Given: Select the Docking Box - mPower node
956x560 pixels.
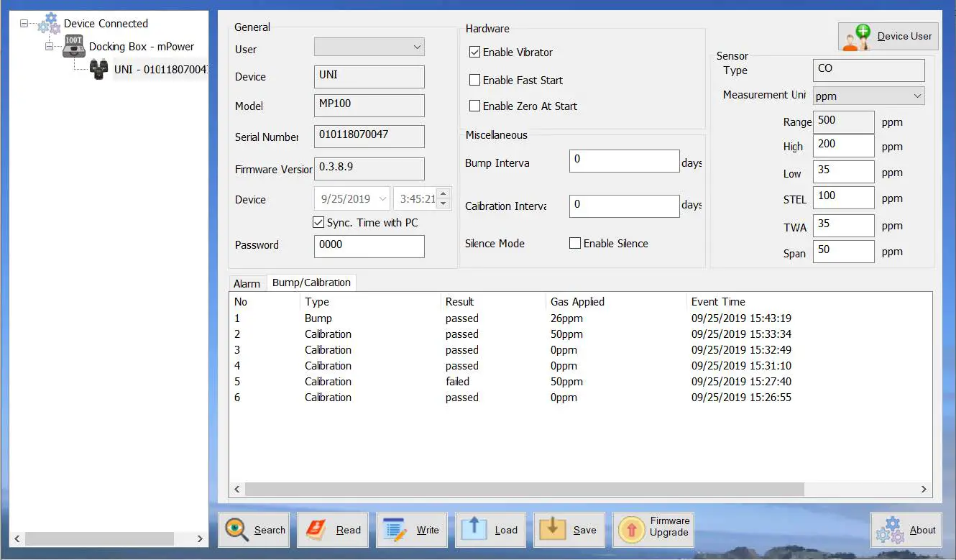Looking at the screenshot, I should coord(141,47).
